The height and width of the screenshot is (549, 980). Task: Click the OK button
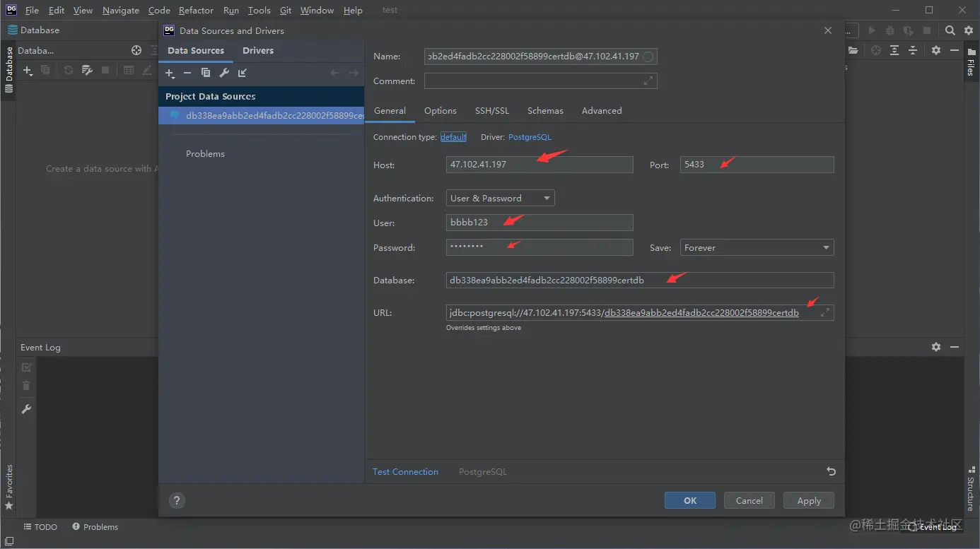pyautogui.click(x=690, y=500)
